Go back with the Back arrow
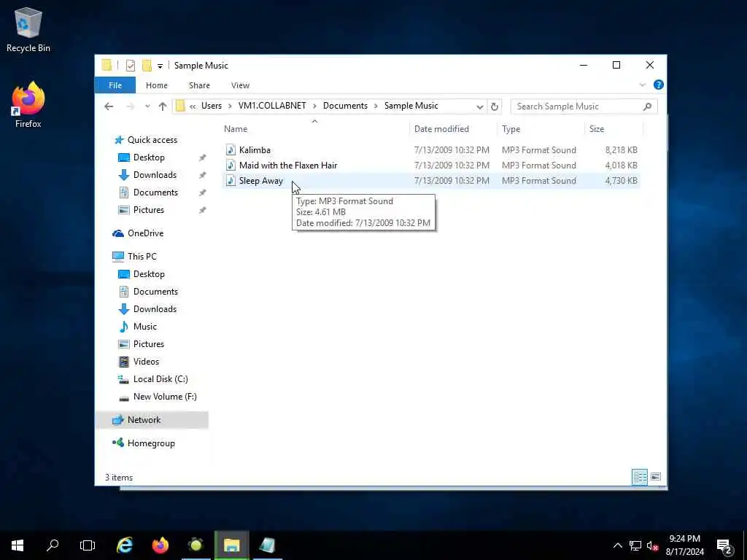The width and height of the screenshot is (747, 560). pyautogui.click(x=109, y=106)
